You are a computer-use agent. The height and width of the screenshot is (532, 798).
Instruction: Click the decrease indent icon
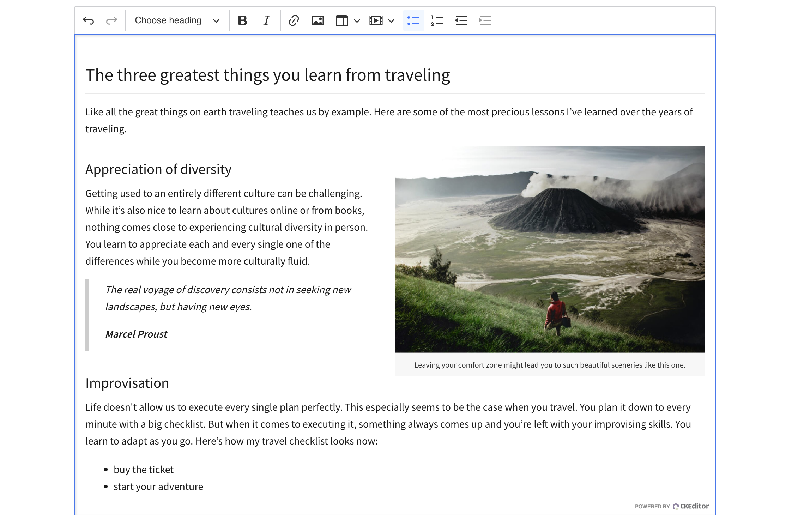tap(461, 20)
